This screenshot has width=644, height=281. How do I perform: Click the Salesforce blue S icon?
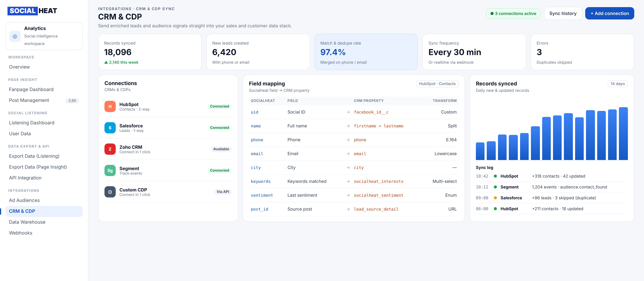pos(110,128)
